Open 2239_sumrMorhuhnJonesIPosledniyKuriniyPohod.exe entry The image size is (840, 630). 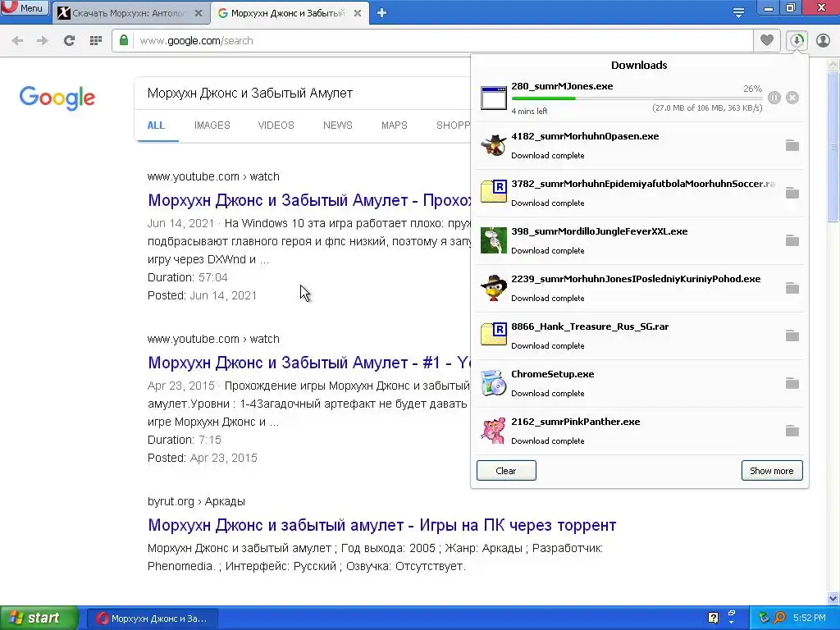pyautogui.click(x=640, y=288)
